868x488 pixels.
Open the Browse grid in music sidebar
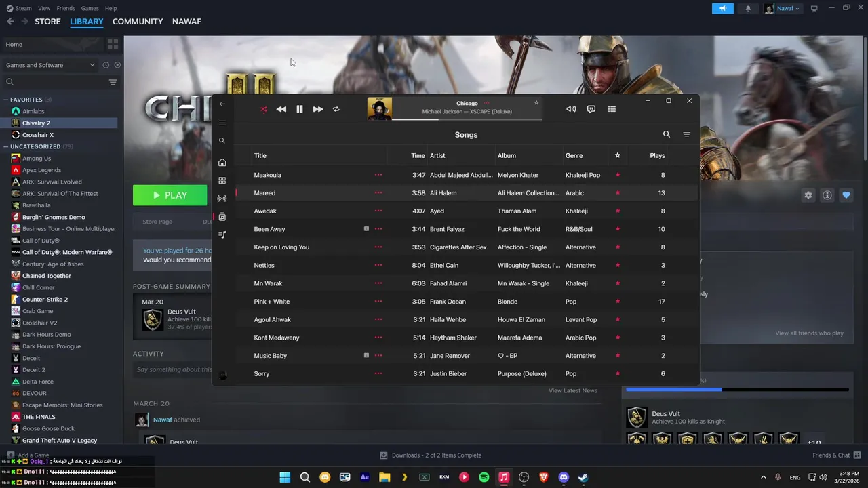(222, 180)
